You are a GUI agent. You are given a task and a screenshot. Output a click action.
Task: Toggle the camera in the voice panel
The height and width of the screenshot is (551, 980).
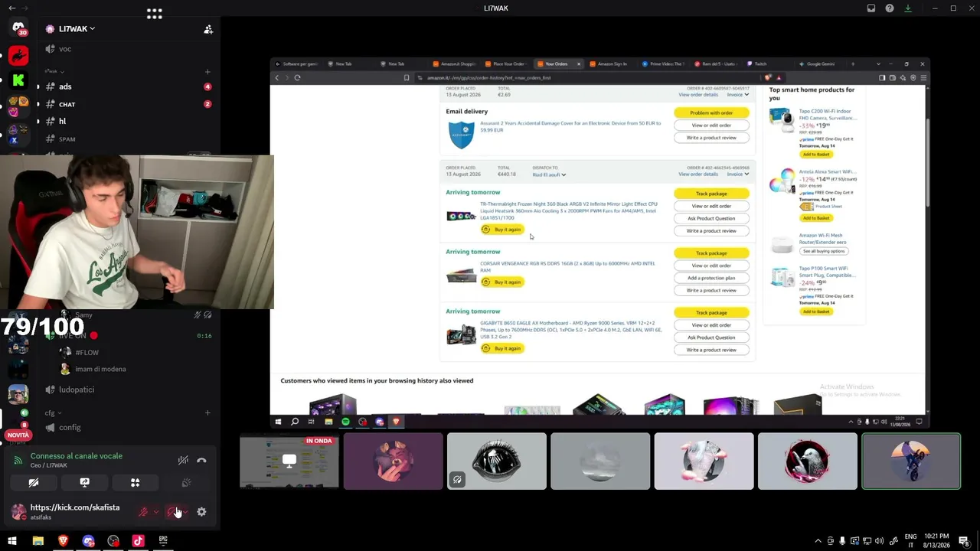tap(33, 483)
